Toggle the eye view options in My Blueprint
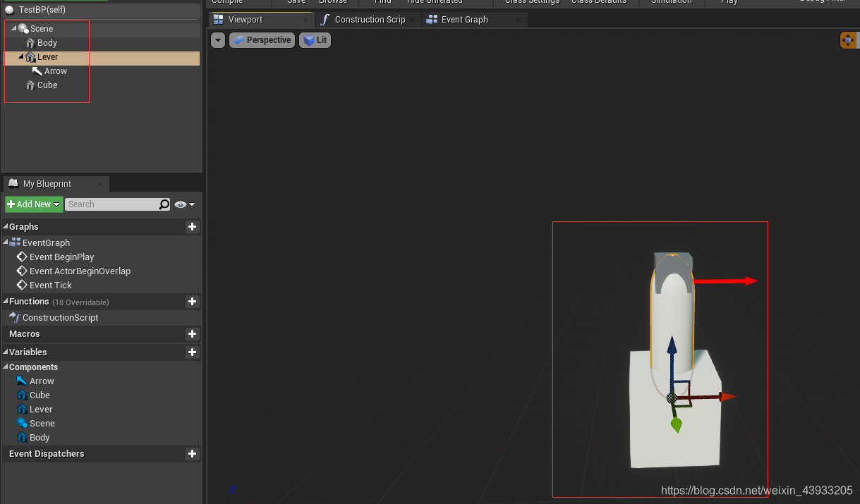 coord(185,204)
